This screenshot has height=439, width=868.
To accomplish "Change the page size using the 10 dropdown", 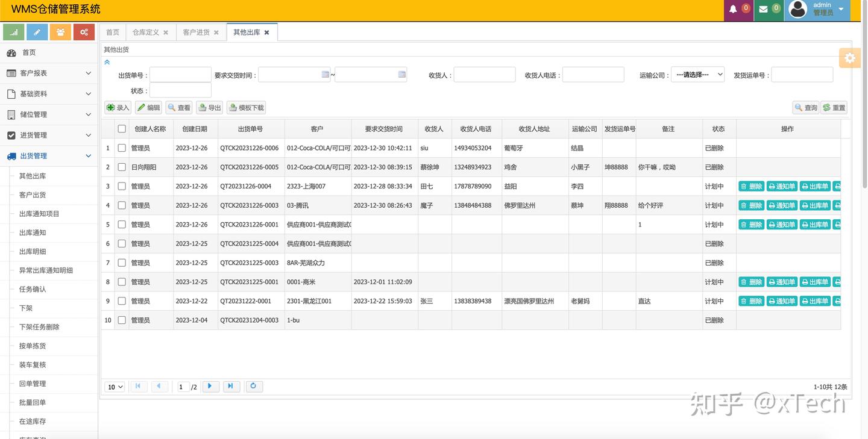I will pyautogui.click(x=114, y=386).
